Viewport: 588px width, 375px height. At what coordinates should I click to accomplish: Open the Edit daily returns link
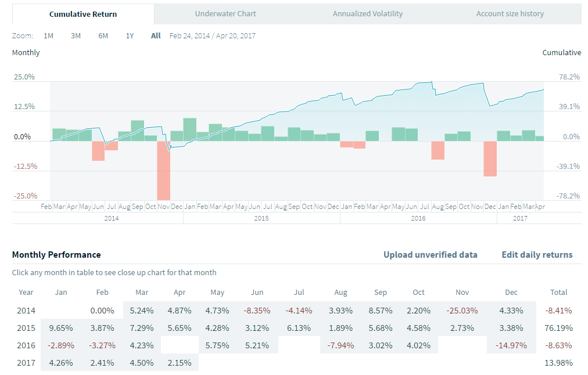(x=537, y=255)
